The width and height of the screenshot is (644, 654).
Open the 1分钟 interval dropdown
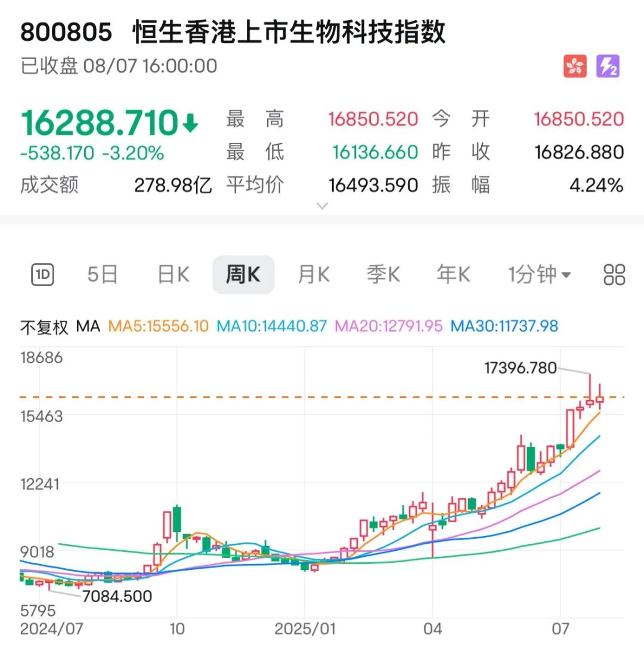click(539, 275)
